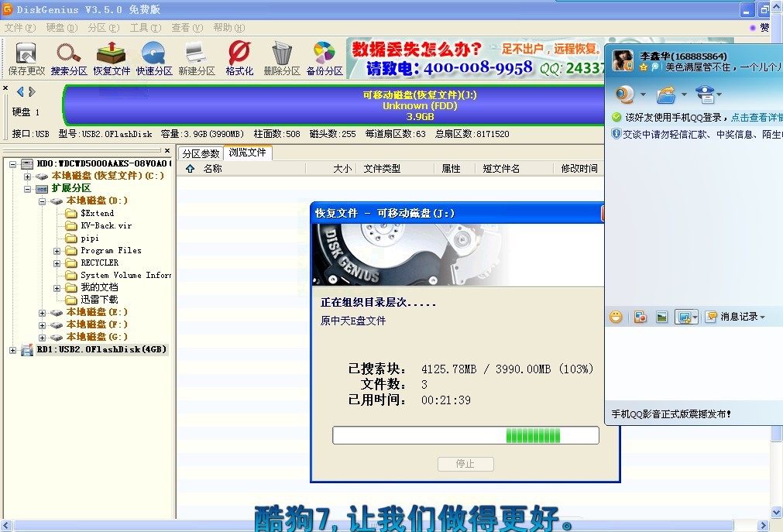This screenshot has height=532, width=783.
Task: Open the 文件 menu
Action: 20,28
